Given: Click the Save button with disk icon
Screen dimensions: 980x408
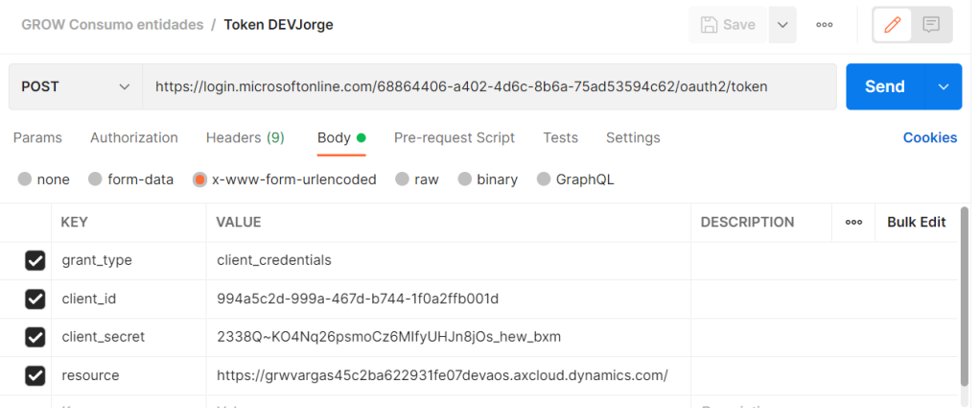Looking at the screenshot, I should click(729, 25).
